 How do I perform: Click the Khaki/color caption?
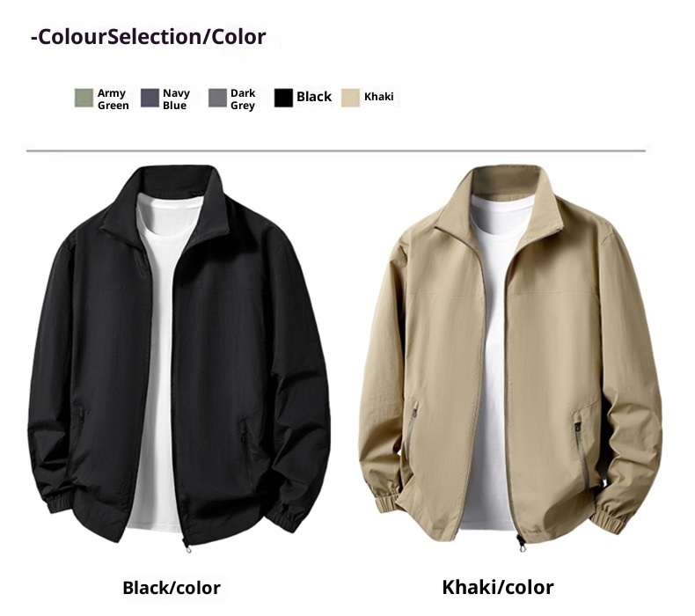pos(498,587)
